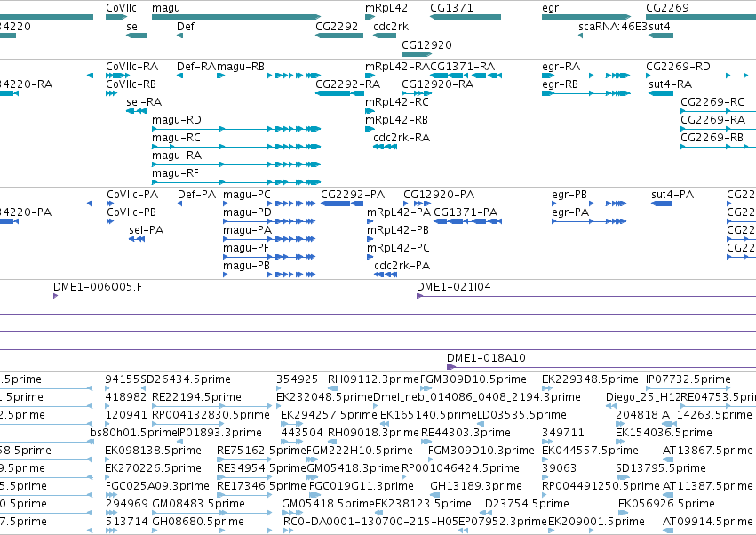Select the CG2269 gene label
Viewport: 756px width, 535px height.
click(667, 8)
